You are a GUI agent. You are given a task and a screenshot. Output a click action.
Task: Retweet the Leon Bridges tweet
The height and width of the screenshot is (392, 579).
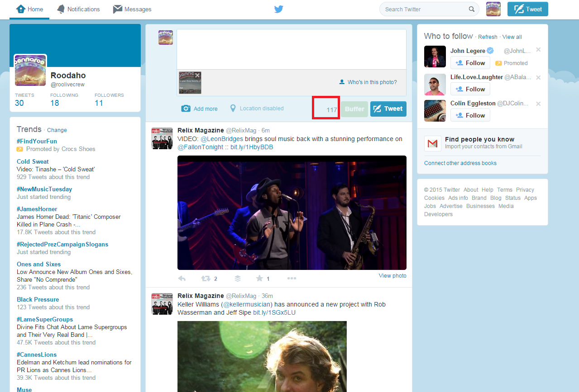tap(206, 279)
